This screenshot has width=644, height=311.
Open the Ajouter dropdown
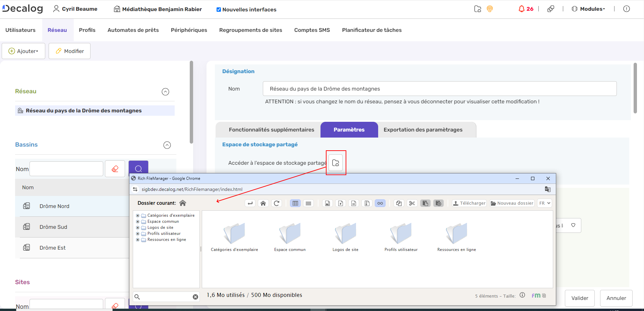(23, 51)
